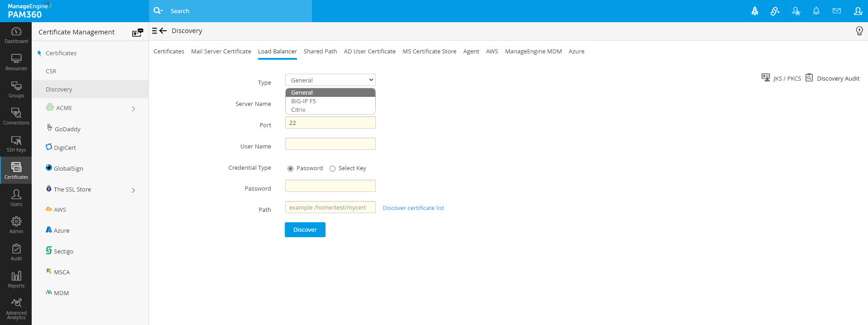Image resolution: width=868 pixels, height=325 pixels.
Task: Open Connections in the sidebar
Action: [16, 116]
